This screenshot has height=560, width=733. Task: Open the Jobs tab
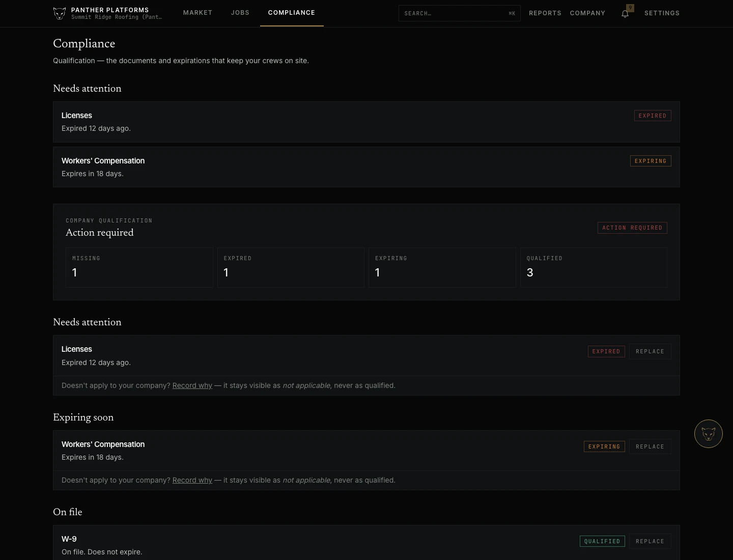click(x=240, y=13)
